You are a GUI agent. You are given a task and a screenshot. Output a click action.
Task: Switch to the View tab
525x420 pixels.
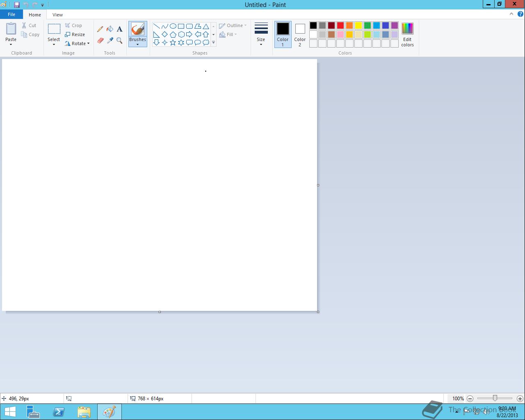pyautogui.click(x=57, y=15)
